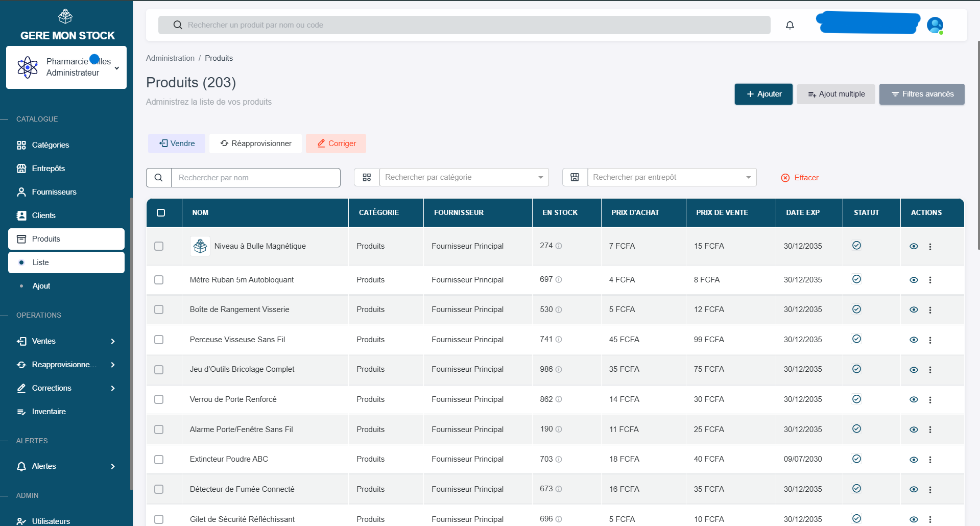Click Effacer to clear filters

click(x=800, y=178)
